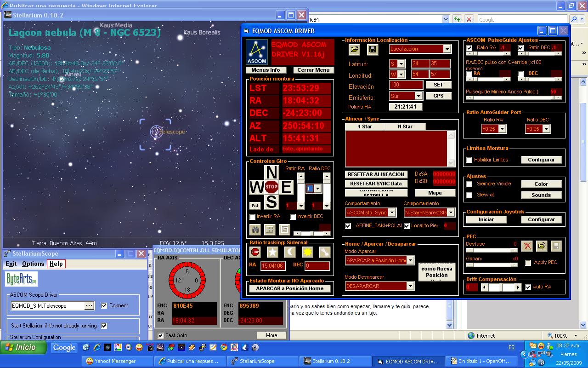
Task: Launch Internet Explorer from quick launch bar
Action: [97, 348]
